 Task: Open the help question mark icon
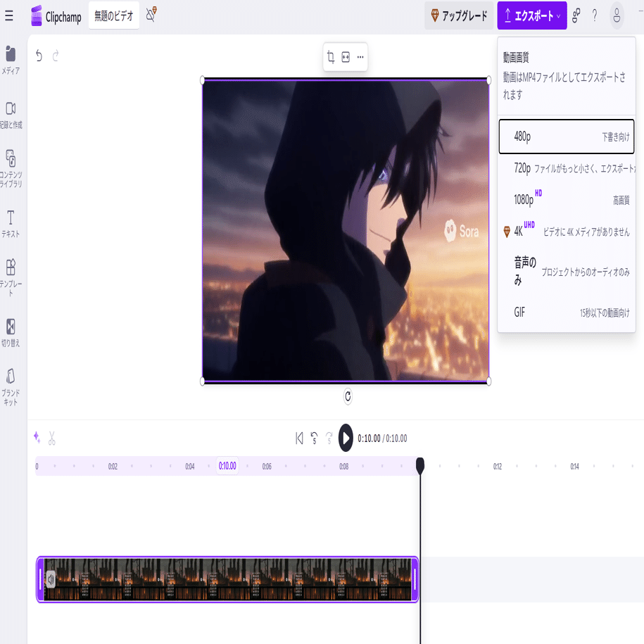coord(595,15)
